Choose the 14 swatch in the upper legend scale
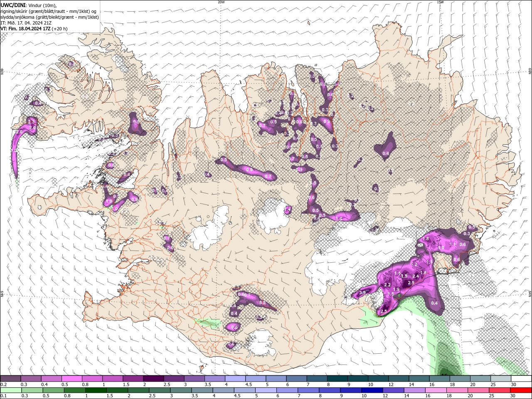This screenshot has width=532, height=399. [419, 379]
